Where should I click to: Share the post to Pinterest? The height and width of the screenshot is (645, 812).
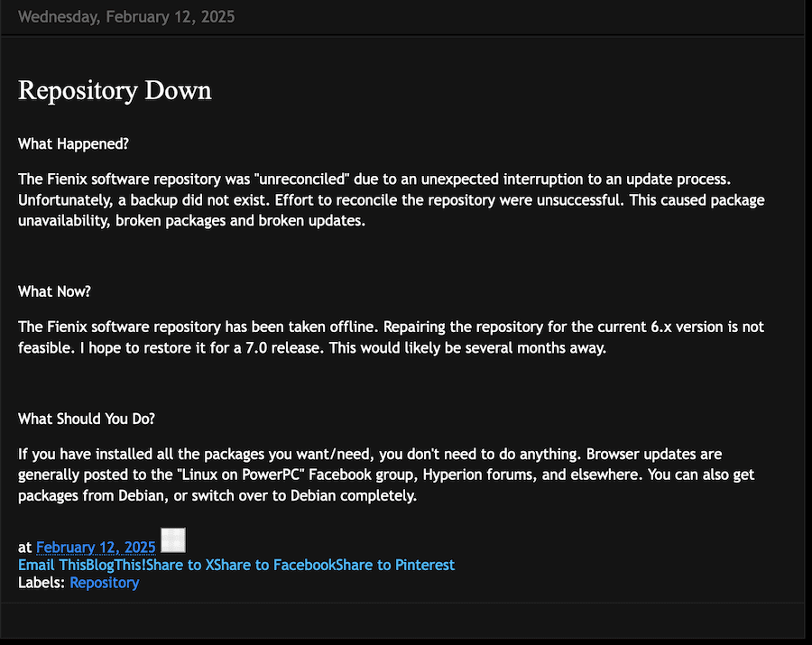click(x=395, y=565)
